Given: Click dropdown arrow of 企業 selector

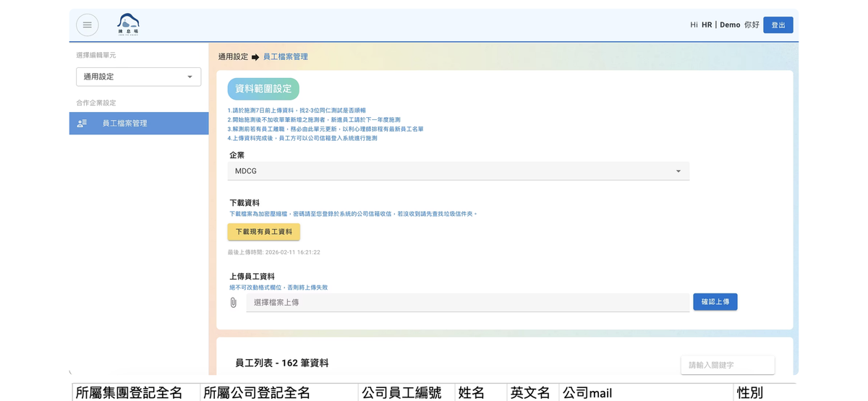Looking at the screenshot, I should point(678,171).
